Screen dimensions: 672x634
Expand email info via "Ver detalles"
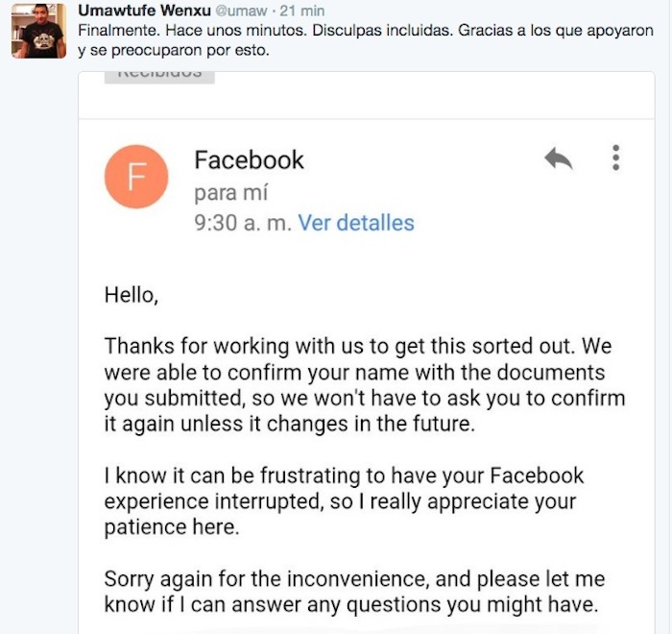(356, 224)
